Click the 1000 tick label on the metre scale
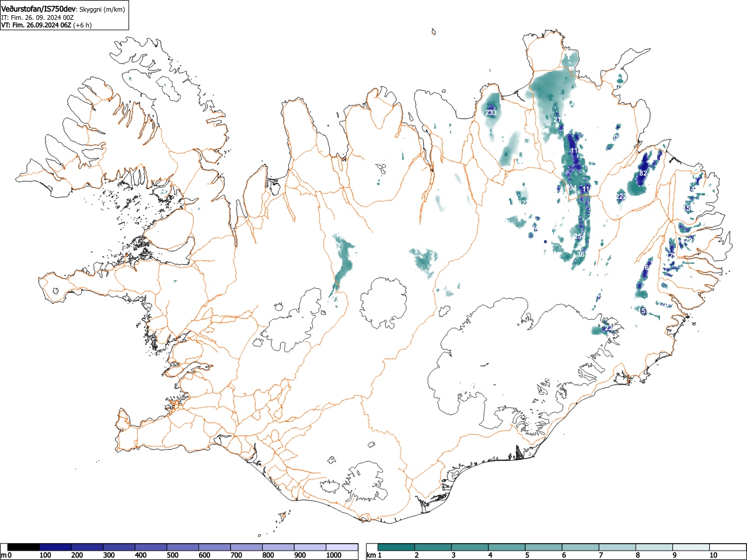Viewport: 747px width, 560px height. [333, 555]
